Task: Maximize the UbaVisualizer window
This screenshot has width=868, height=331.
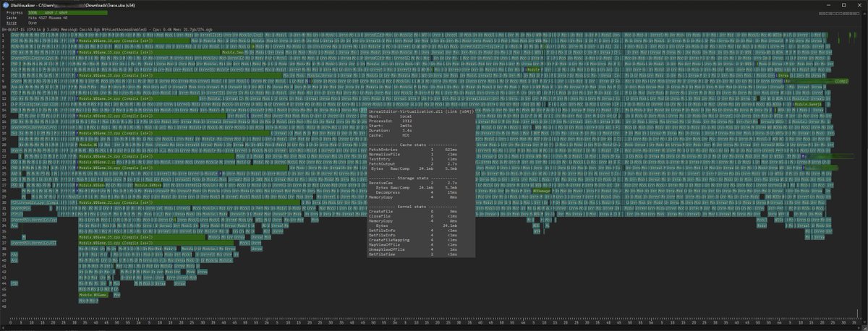Action: click(x=843, y=4)
